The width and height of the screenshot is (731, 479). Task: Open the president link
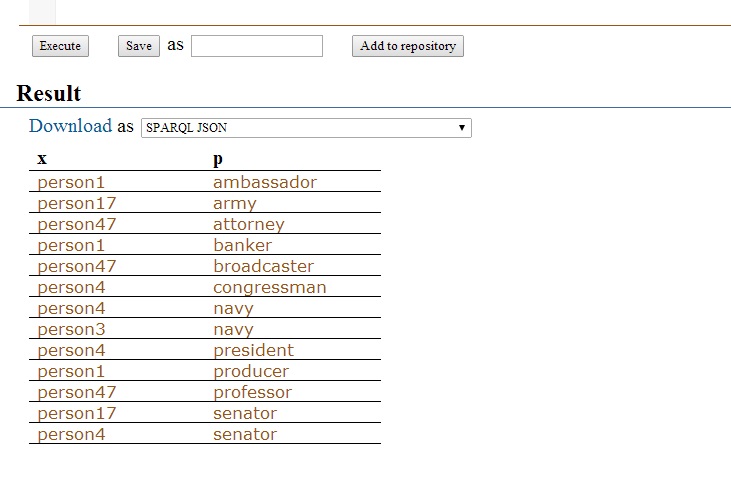pyautogui.click(x=253, y=350)
